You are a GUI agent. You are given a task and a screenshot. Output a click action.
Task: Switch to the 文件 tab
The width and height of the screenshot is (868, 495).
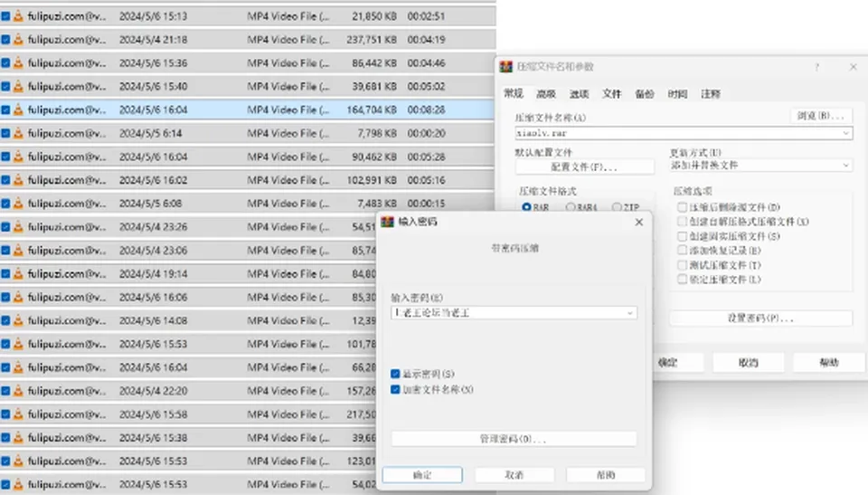tap(612, 94)
